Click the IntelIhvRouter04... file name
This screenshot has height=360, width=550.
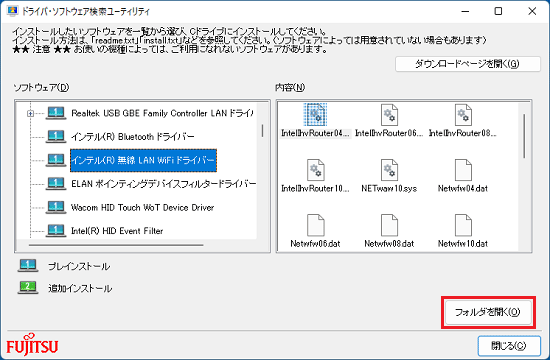(x=315, y=133)
